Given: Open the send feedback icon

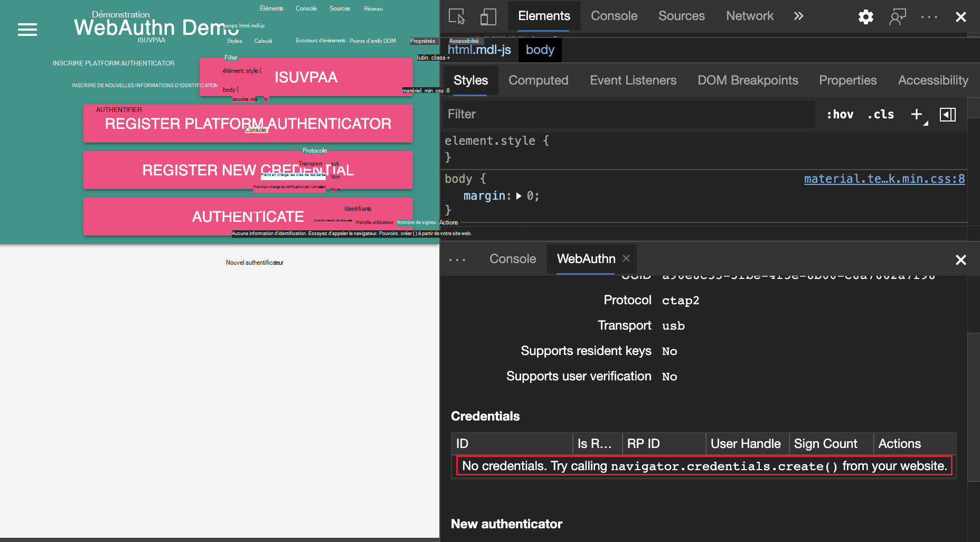Looking at the screenshot, I should tap(898, 17).
